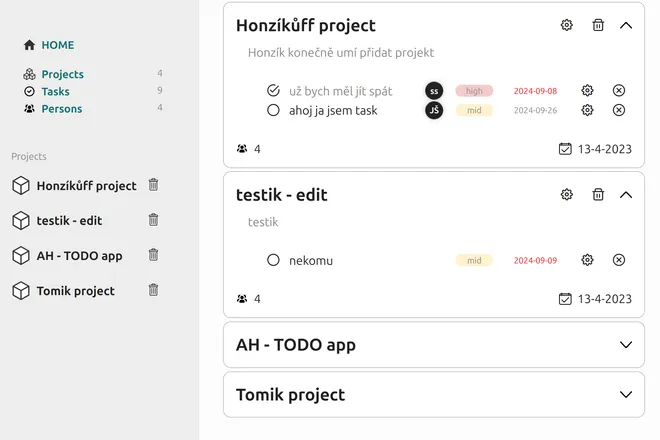Expand the Tomik project panel
Image resolution: width=660 pixels, height=440 pixels.
tap(626, 395)
